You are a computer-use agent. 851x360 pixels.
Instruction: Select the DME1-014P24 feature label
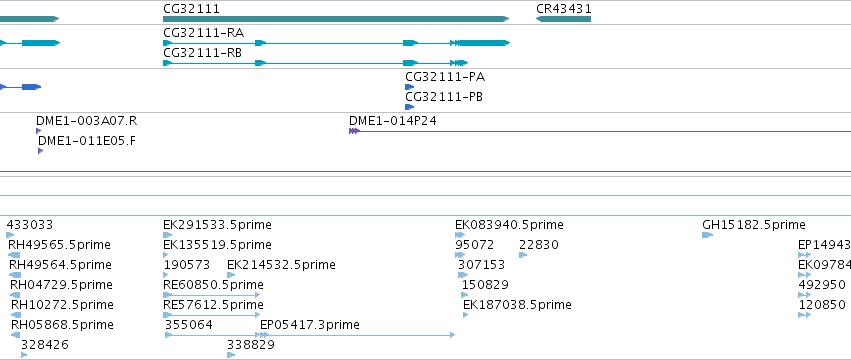pyautogui.click(x=392, y=121)
